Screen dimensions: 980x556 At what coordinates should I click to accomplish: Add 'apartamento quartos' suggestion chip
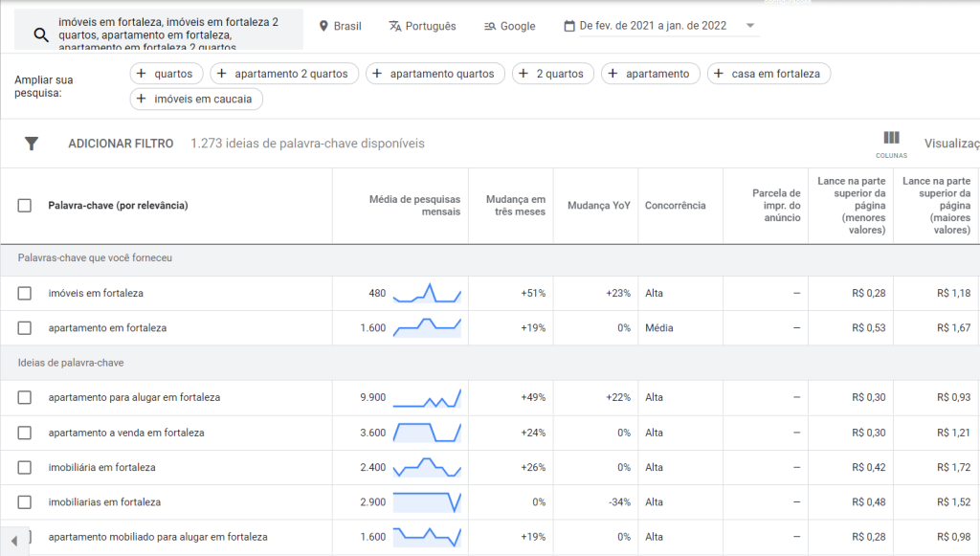pyautogui.click(x=435, y=74)
